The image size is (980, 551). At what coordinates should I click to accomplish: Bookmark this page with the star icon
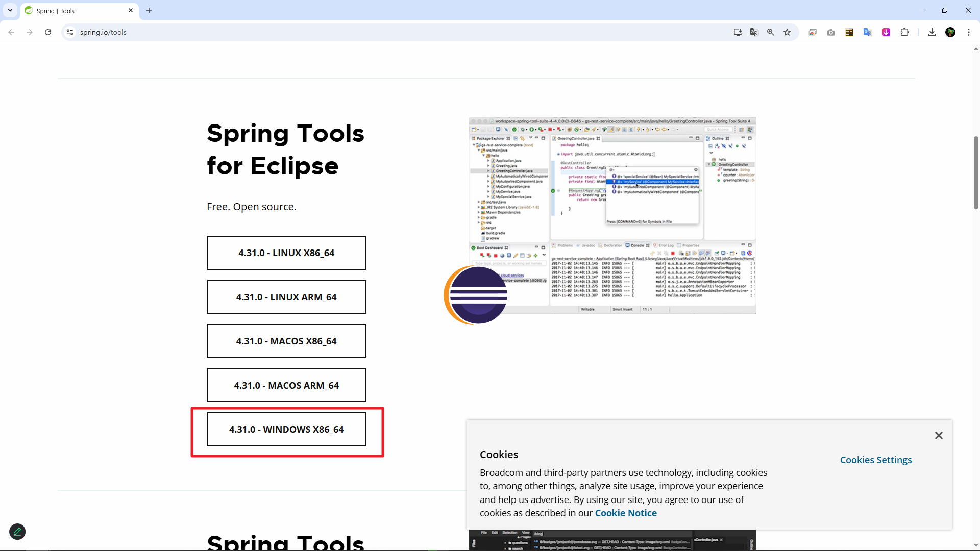click(x=787, y=32)
